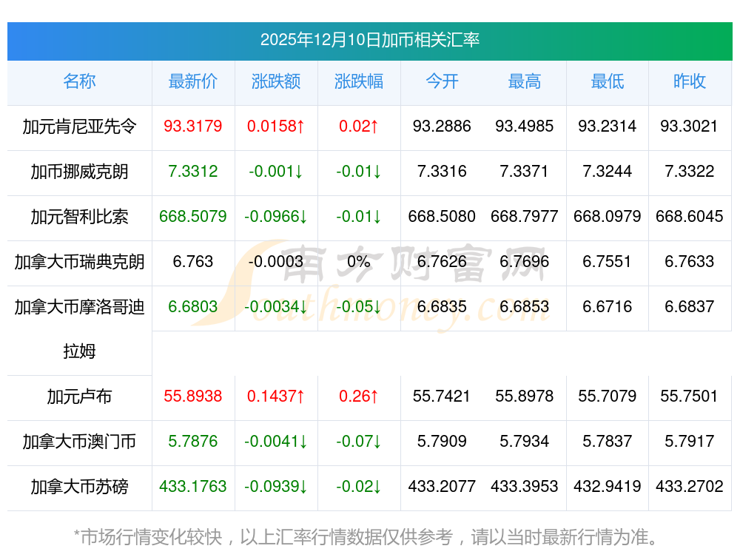Image resolution: width=740 pixels, height=560 pixels.
Task: Click high price 93.4985
Action: pyautogui.click(x=525, y=126)
